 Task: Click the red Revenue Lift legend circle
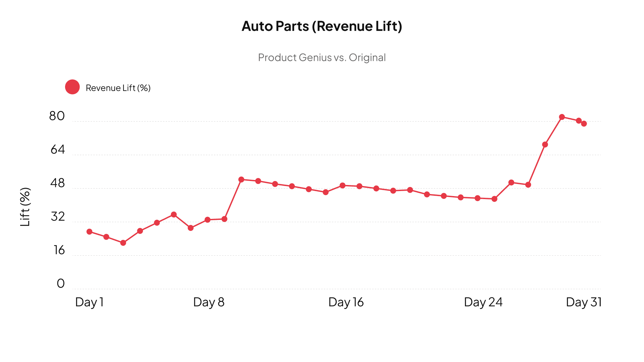72,87
